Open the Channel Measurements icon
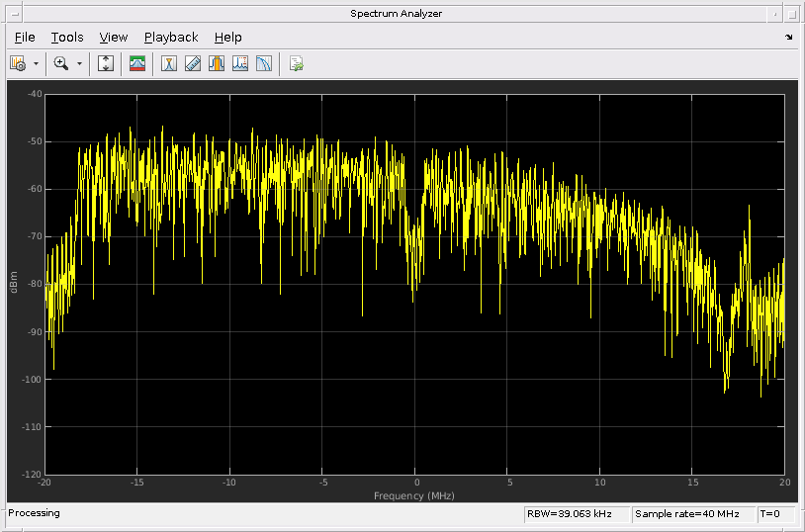This screenshot has width=805, height=532. click(217, 63)
